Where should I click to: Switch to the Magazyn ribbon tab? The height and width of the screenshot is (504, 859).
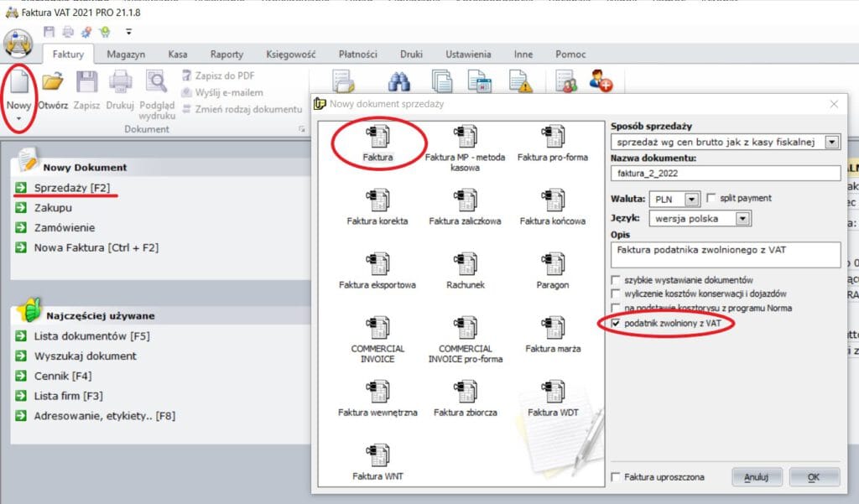(x=126, y=55)
